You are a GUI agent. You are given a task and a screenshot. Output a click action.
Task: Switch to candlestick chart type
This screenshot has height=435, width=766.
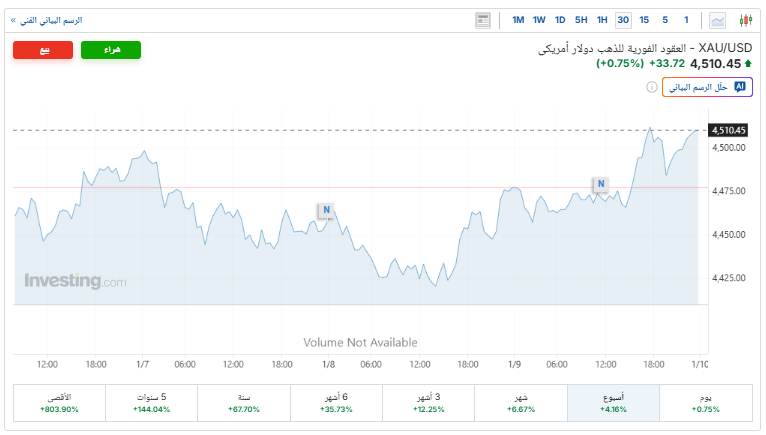point(745,20)
